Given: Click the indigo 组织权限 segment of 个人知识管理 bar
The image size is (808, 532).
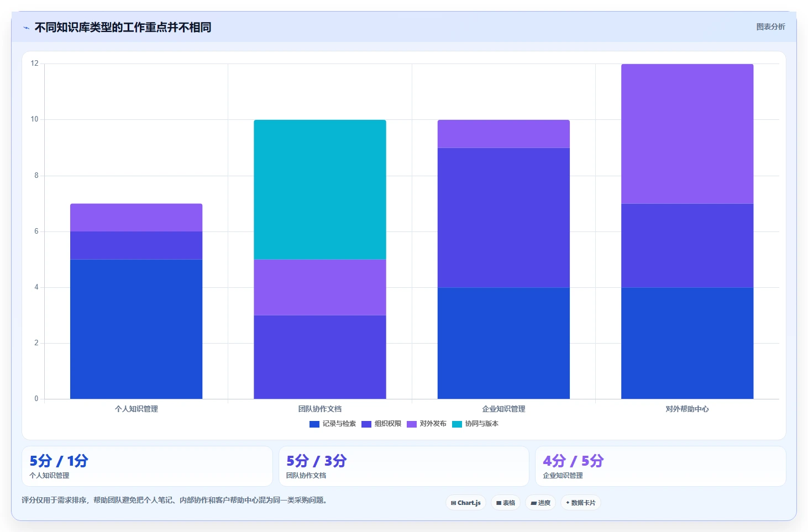Looking at the screenshot, I should (136, 245).
